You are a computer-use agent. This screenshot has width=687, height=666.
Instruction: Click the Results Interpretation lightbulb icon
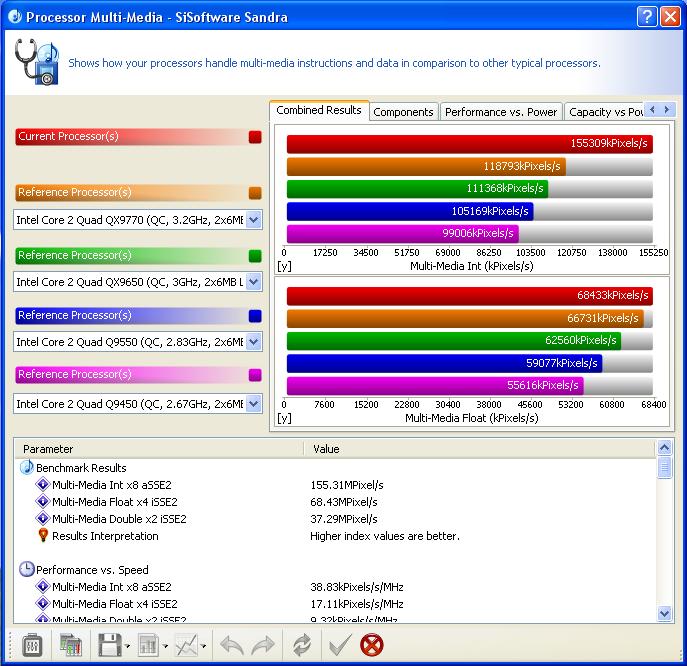[43, 535]
